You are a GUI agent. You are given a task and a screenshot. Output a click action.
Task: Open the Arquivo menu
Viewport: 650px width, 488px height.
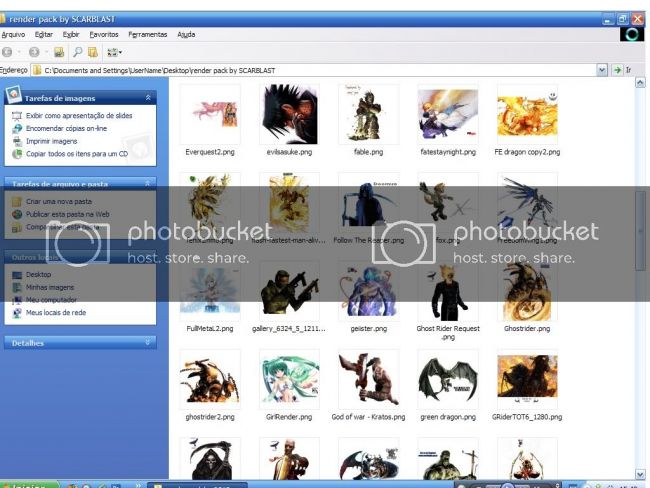point(13,34)
